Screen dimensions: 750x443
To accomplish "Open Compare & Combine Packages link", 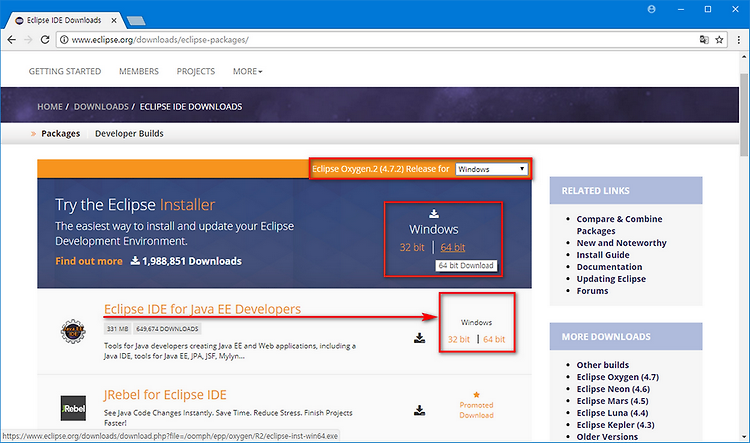I will click(619, 225).
